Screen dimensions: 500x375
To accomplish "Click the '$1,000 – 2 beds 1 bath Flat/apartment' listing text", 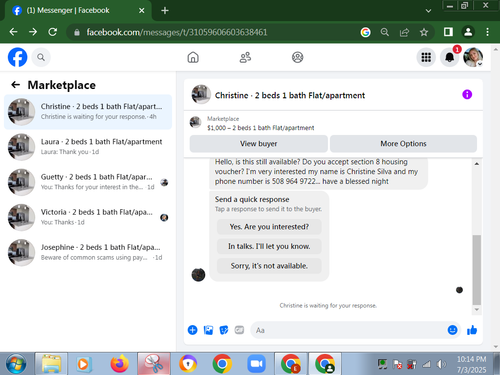I will pyautogui.click(x=261, y=128).
